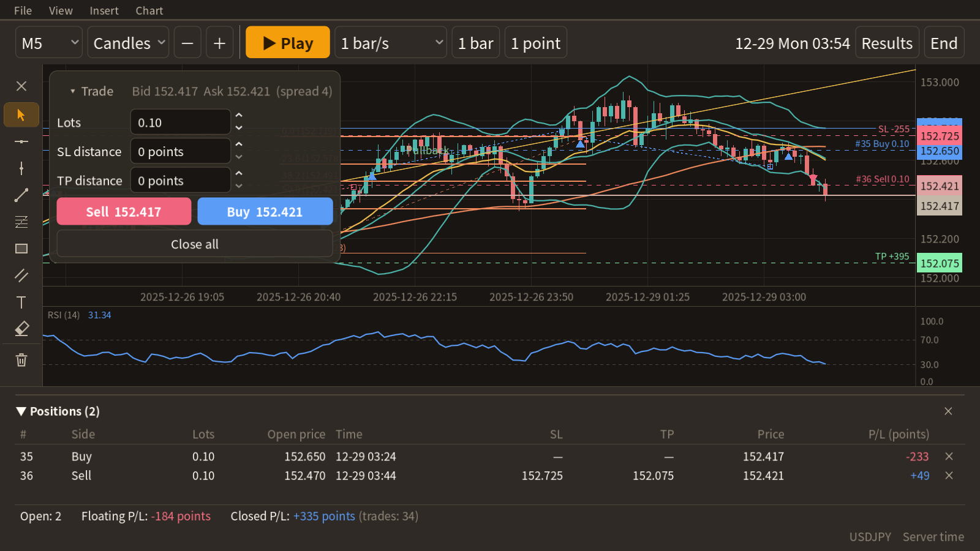
Task: Select the rectangle drawing tool
Action: pos(21,249)
